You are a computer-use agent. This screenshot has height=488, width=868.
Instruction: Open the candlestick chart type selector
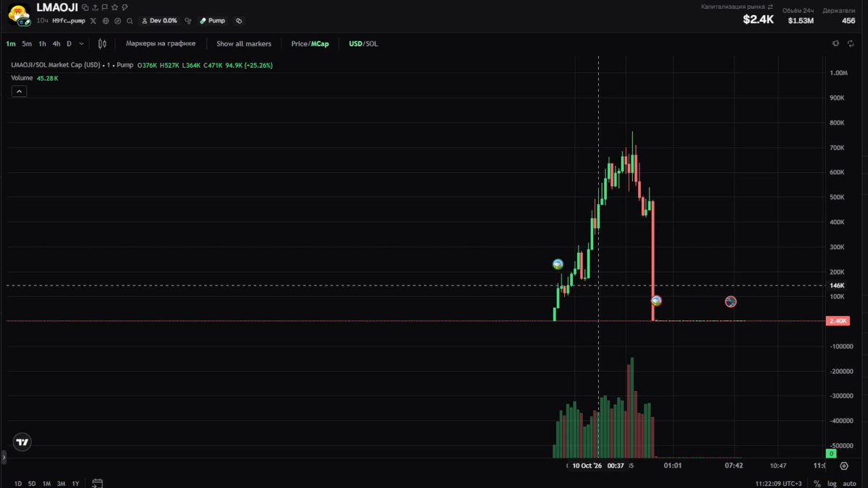[102, 43]
